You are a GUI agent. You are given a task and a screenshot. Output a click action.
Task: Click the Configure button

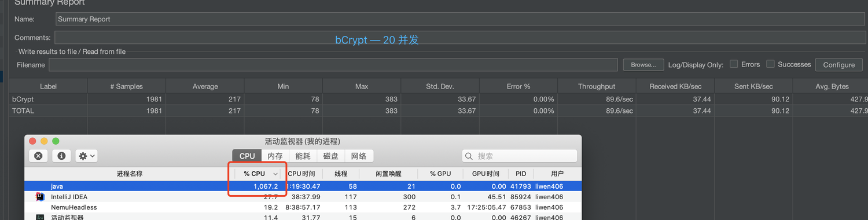(838, 65)
